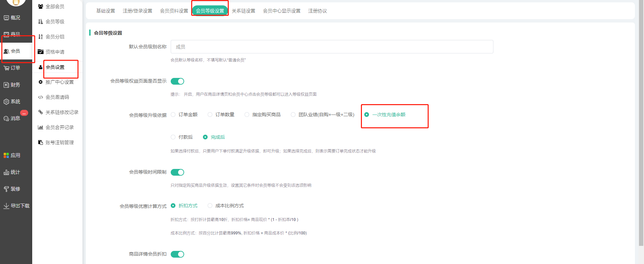This screenshot has width=644, height=264.
Task: Click the 订单 shopping cart icon
Action: [6, 68]
